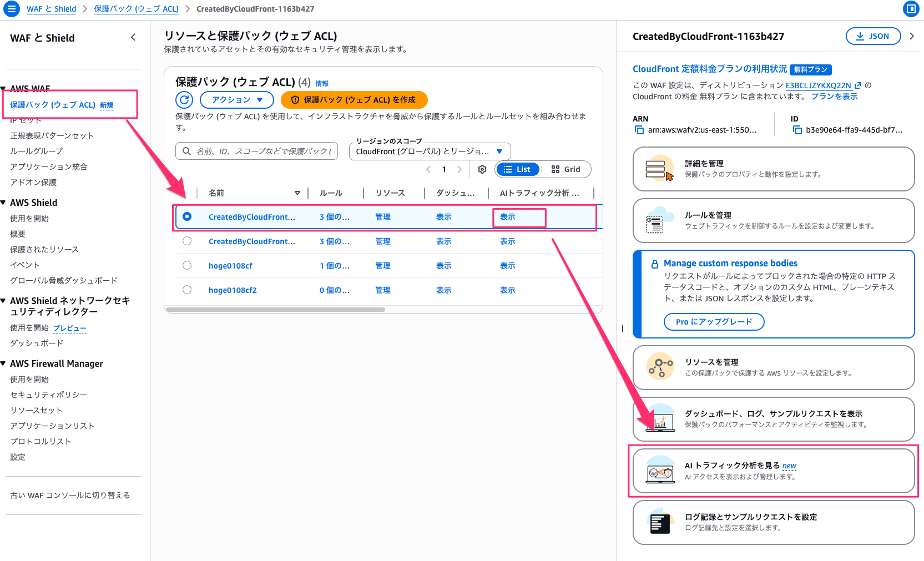Open 正規表現パターンセット in sidebar

pyautogui.click(x=52, y=135)
